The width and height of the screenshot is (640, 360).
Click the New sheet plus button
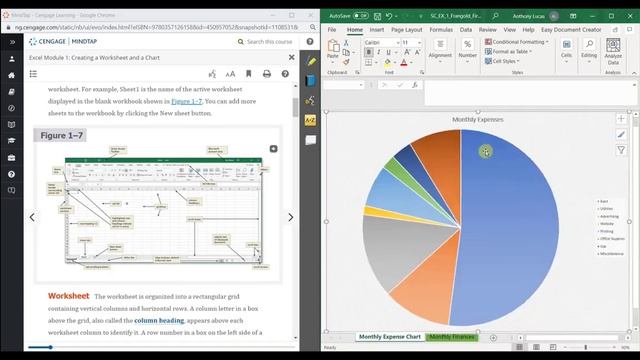point(493,338)
